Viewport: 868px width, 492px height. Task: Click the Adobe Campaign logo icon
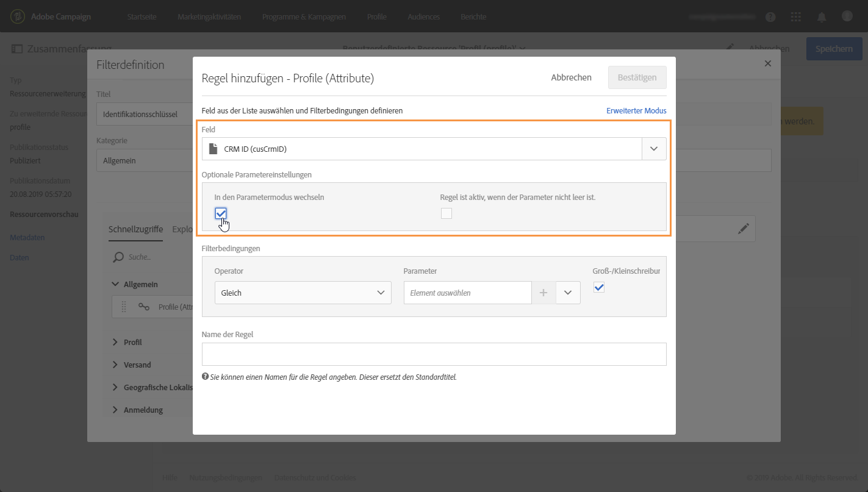[18, 16]
